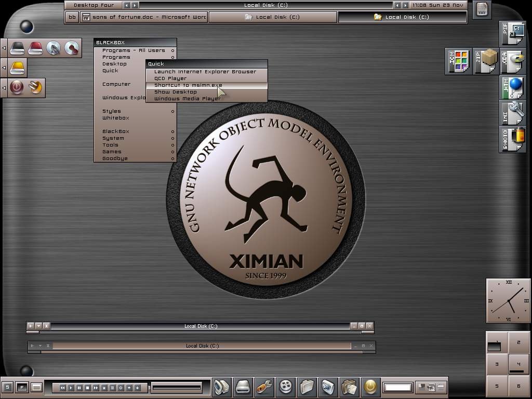The height and width of the screenshot is (399, 532).
Task: Expand Programs - All Users submenu
Action: (x=135, y=50)
